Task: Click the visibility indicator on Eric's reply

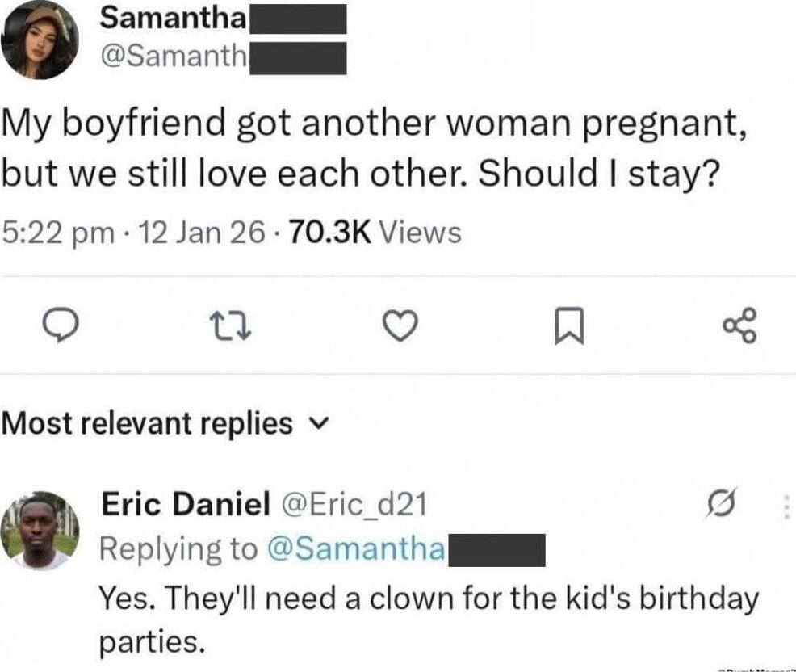Action: (x=723, y=504)
